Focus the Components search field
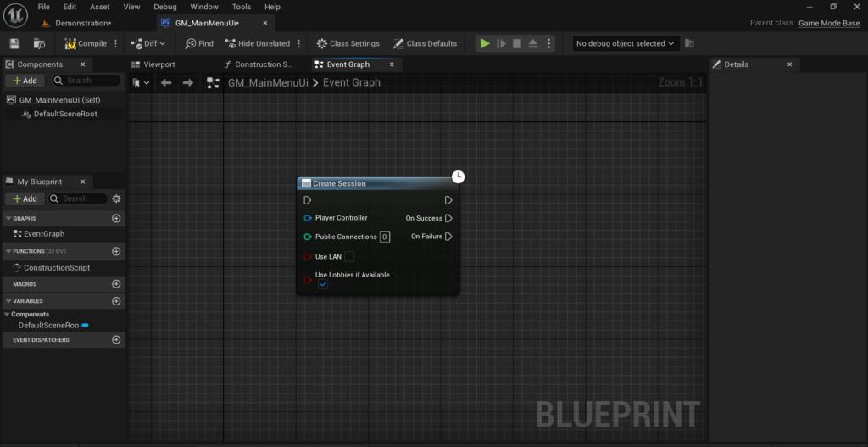Image resolution: width=868 pixels, height=447 pixels. 87,81
